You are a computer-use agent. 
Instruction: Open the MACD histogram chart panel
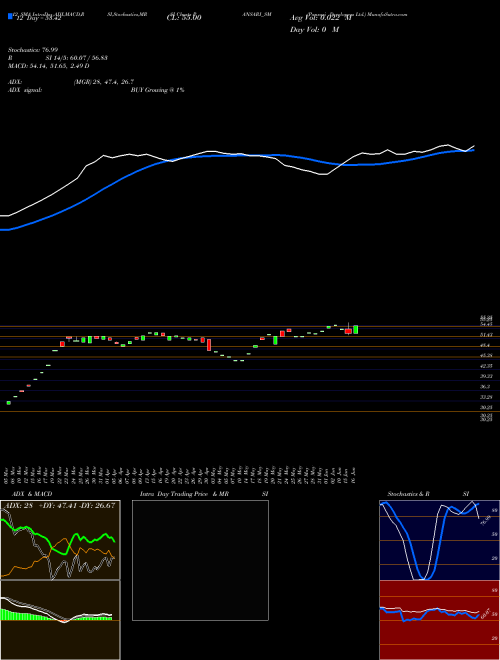point(60,620)
